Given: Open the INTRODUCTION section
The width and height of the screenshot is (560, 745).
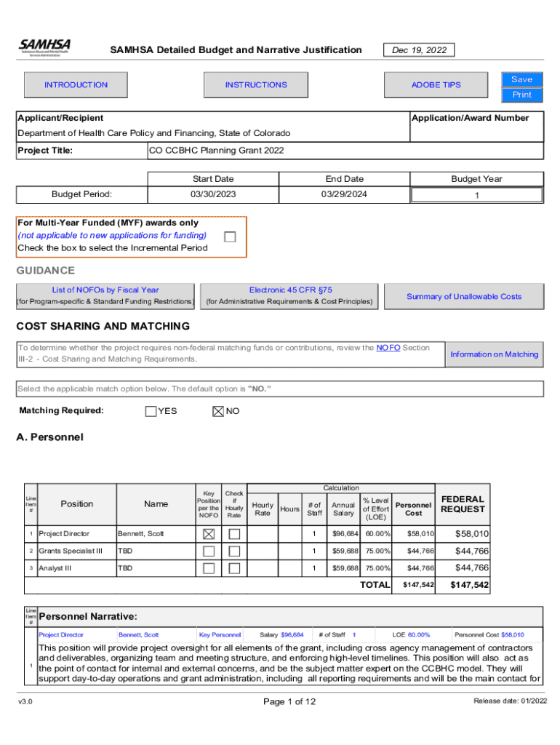Looking at the screenshot, I should [x=76, y=85].
